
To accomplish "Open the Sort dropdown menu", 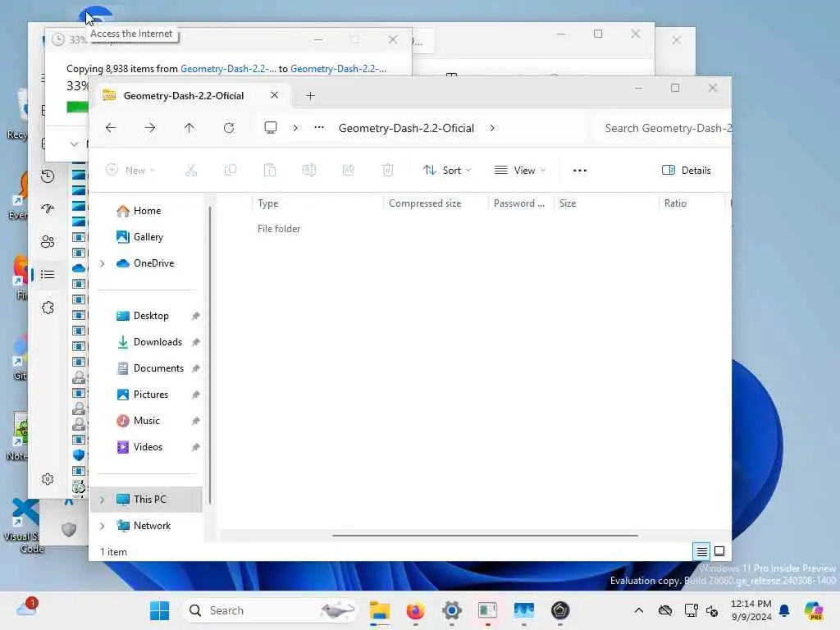I will click(x=447, y=171).
